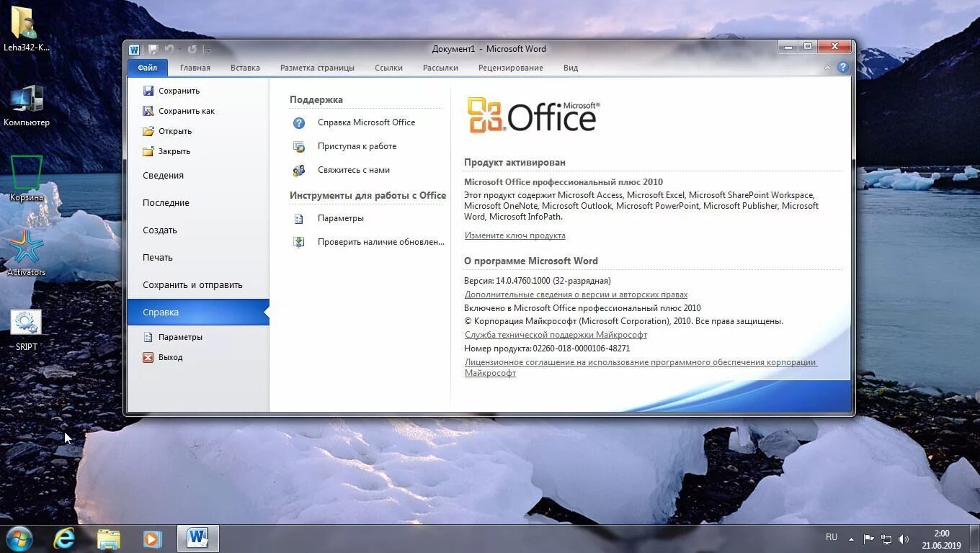Click the Приступая к работе icon
The width and height of the screenshot is (980, 553).
pos(299,147)
